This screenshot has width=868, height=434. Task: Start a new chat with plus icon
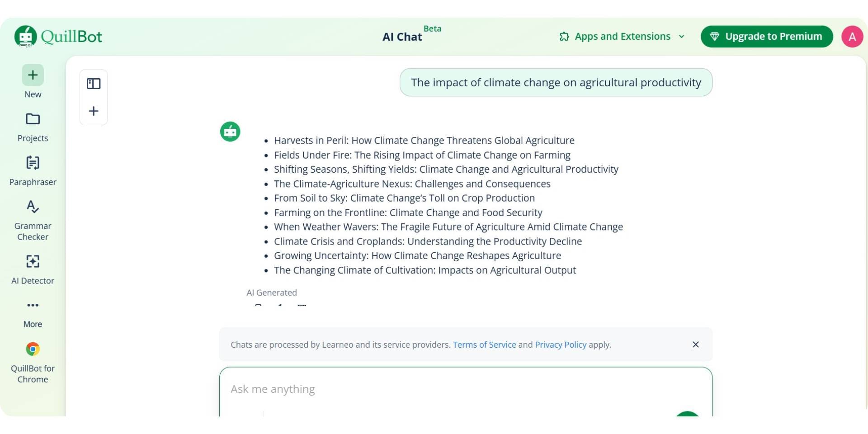(x=94, y=111)
